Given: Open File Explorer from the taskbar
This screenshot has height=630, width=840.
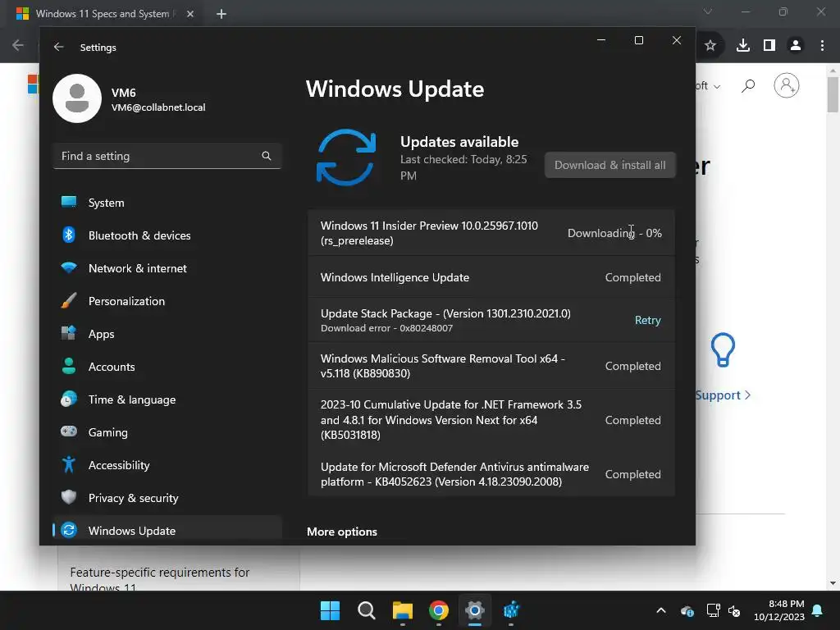Looking at the screenshot, I should [402, 610].
